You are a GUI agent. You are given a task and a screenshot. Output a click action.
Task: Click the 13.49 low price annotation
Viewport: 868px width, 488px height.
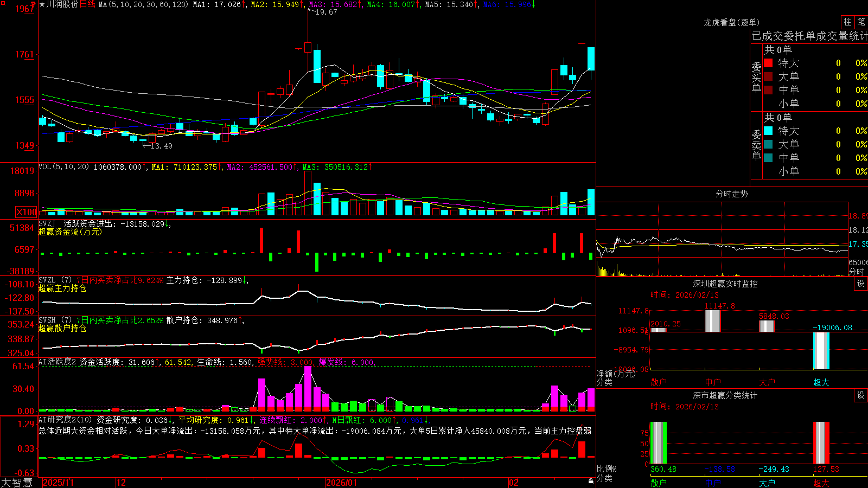click(x=161, y=146)
